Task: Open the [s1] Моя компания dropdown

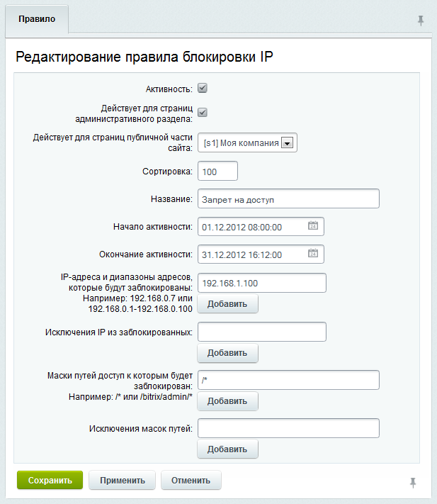Action: [x=286, y=142]
